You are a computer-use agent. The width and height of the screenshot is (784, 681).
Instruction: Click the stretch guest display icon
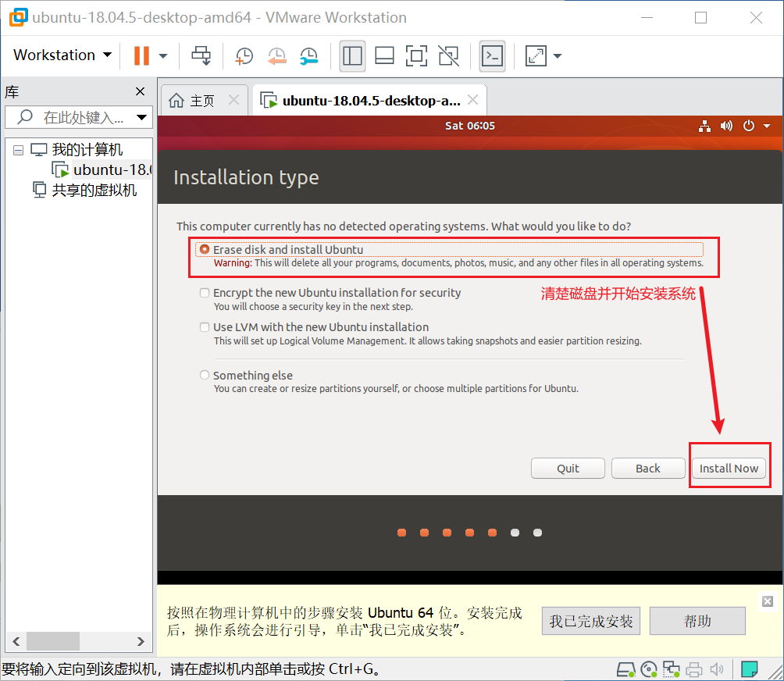(x=536, y=56)
